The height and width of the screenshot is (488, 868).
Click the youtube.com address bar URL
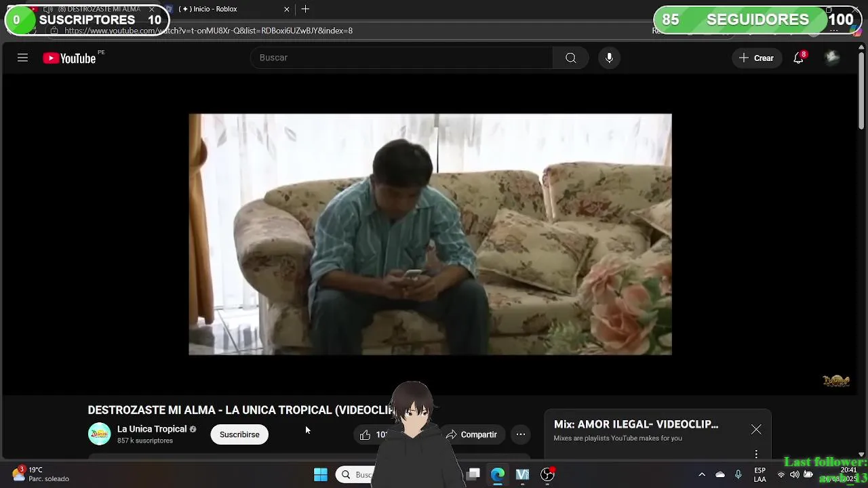[209, 30]
